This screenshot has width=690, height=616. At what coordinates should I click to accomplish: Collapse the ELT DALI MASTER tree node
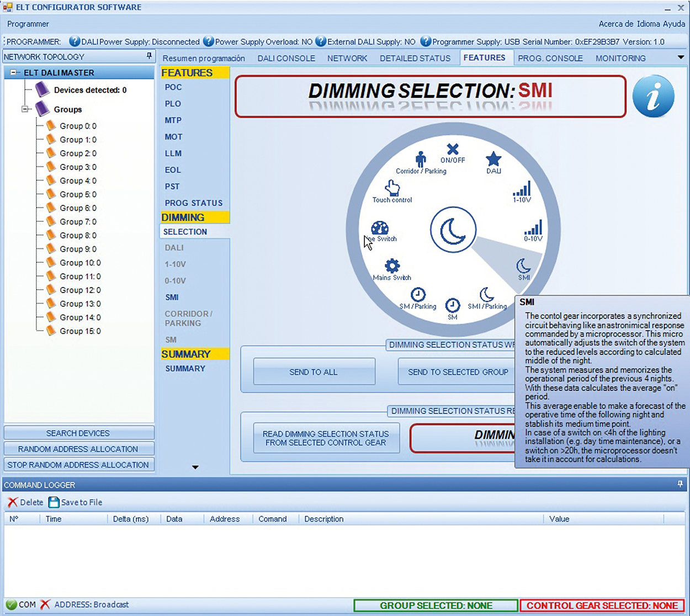coord(14,73)
